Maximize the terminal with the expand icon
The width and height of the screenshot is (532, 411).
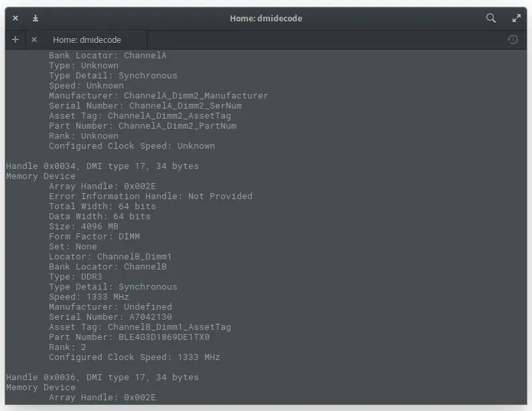coord(517,18)
